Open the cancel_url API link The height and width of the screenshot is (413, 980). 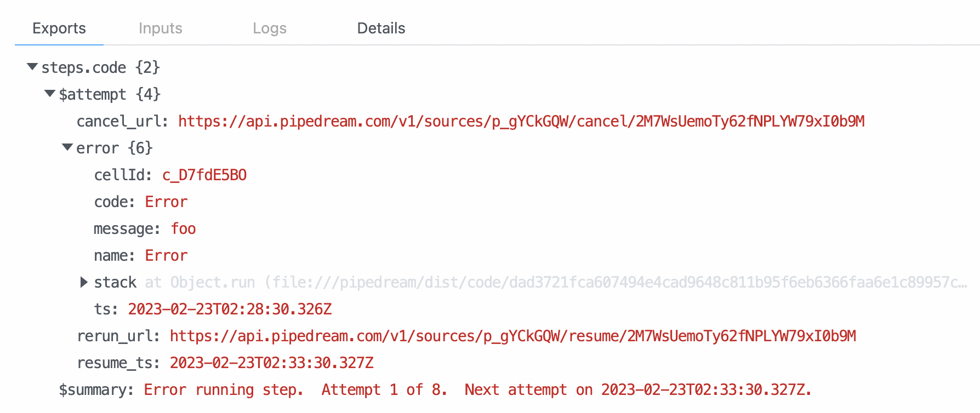[x=521, y=121]
